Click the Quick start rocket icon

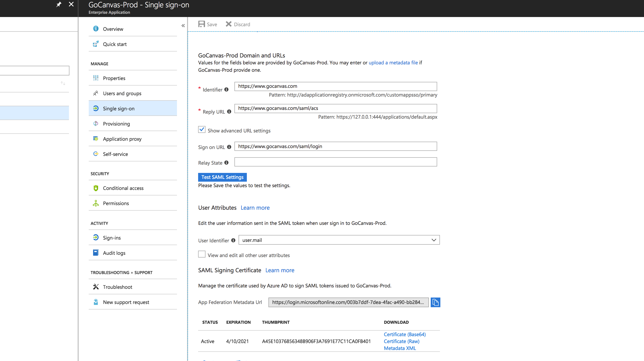96,44
